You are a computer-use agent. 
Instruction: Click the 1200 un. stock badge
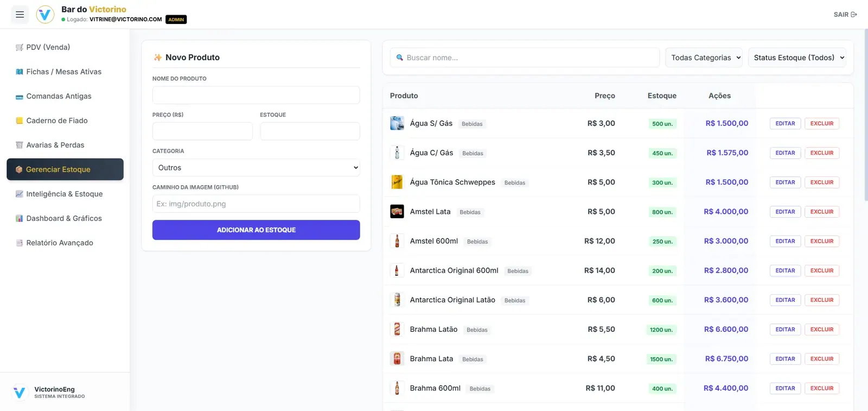(x=661, y=330)
